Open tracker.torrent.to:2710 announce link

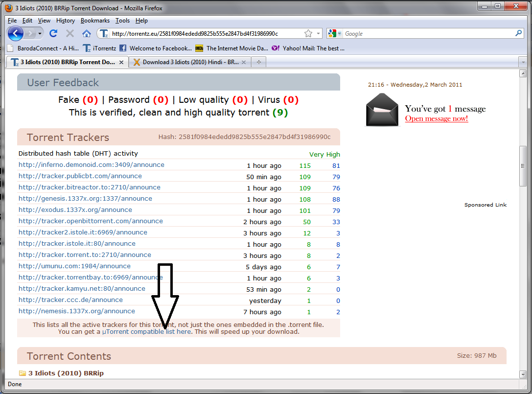[85, 255]
